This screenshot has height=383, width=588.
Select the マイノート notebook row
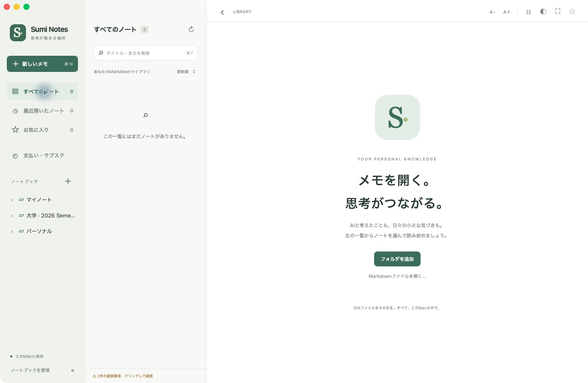coord(42,200)
